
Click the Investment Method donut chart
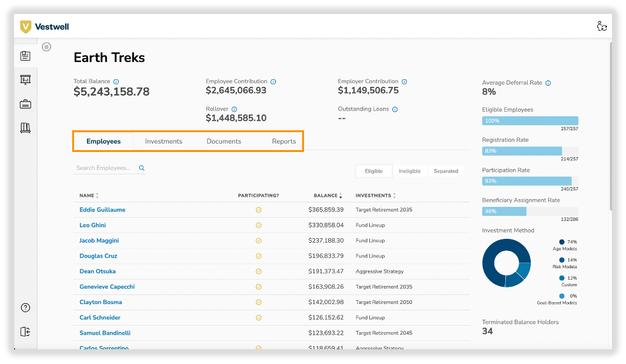click(507, 263)
